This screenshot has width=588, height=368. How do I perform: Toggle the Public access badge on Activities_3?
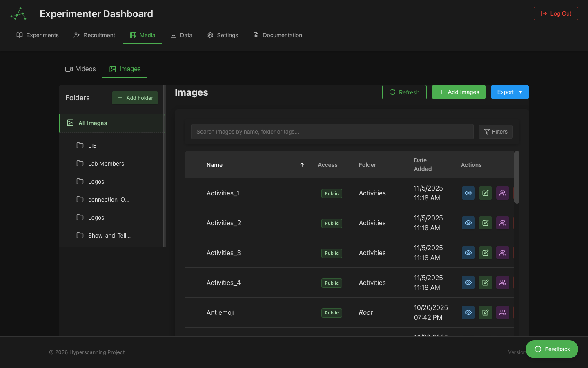click(331, 253)
